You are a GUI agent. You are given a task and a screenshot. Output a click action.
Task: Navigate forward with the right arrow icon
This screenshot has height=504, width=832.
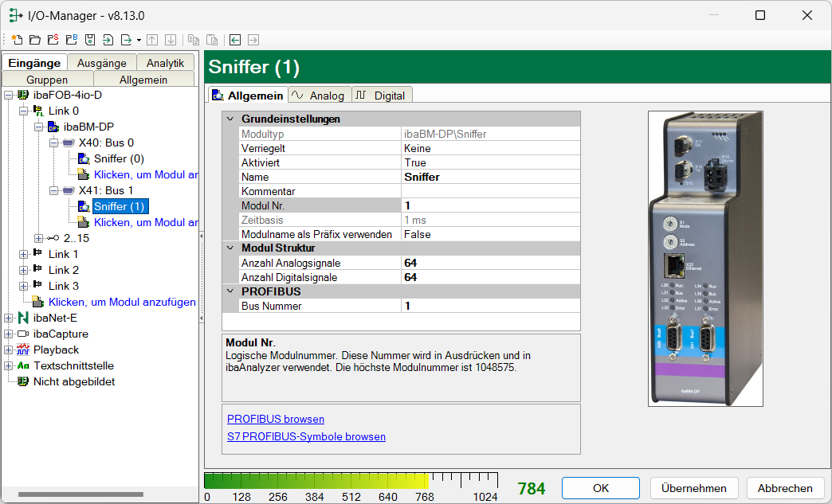pos(253,40)
